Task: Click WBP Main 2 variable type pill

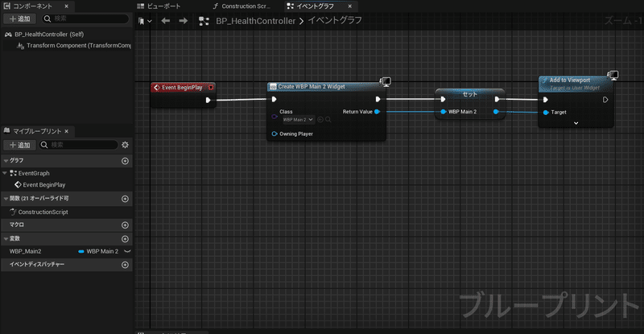Action: coord(98,251)
